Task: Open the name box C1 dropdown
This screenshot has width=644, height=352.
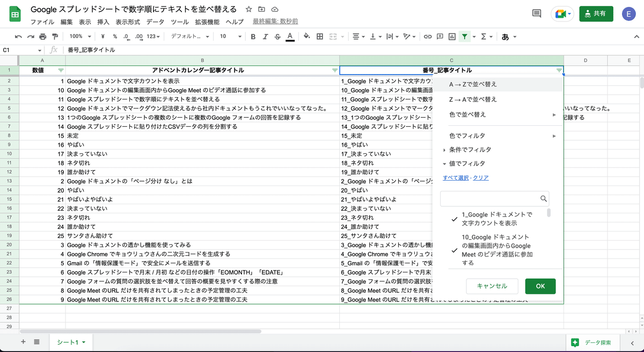Action: coord(41,50)
